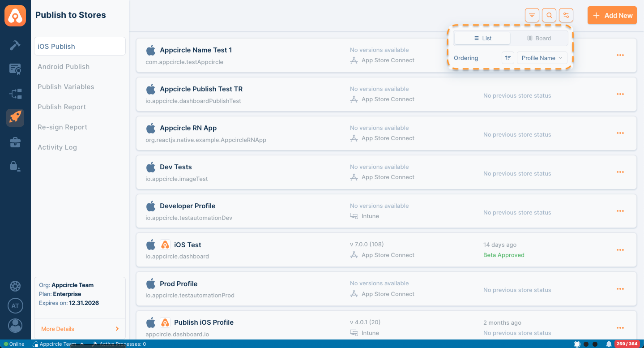Open more options for Appcircle Publish Test TR

coord(620,94)
